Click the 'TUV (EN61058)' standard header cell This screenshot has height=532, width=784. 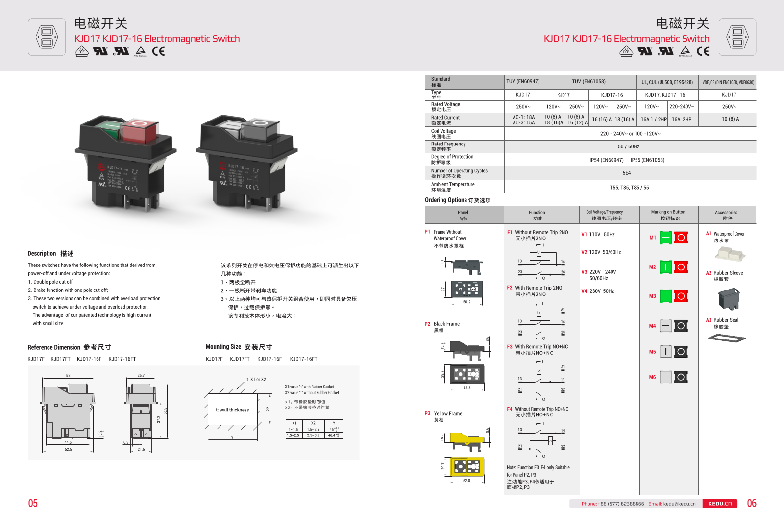(588, 82)
